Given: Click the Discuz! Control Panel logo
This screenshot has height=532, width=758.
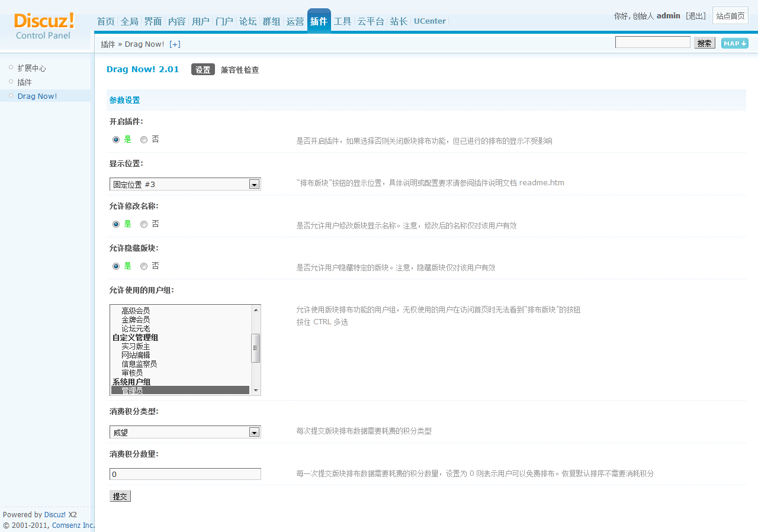Looking at the screenshot, I should 44,26.
